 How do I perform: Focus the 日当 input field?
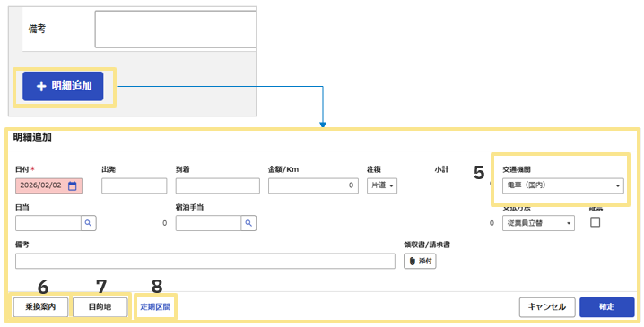[48, 223]
